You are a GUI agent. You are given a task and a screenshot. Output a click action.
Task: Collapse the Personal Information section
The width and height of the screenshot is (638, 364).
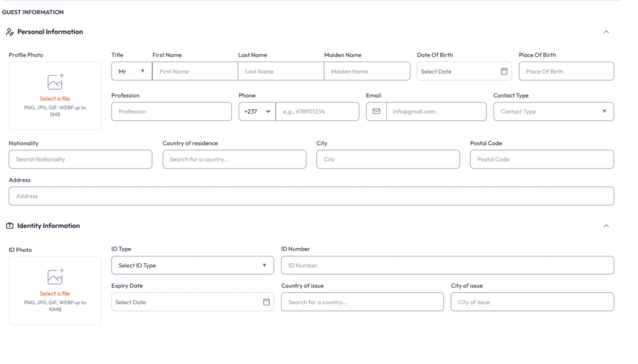[x=606, y=32]
